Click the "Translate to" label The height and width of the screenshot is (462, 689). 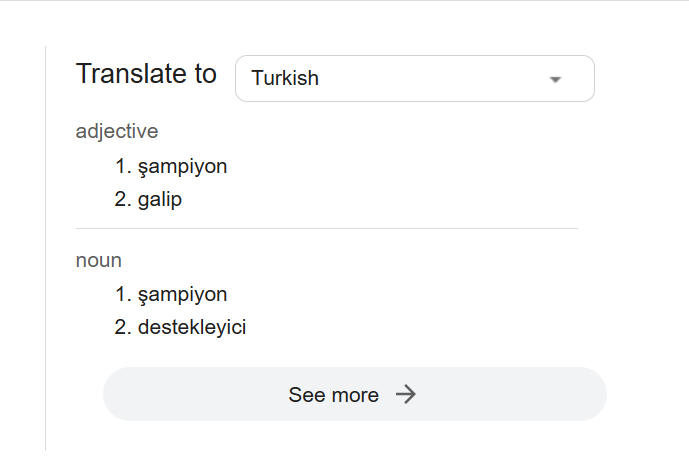[x=146, y=74]
